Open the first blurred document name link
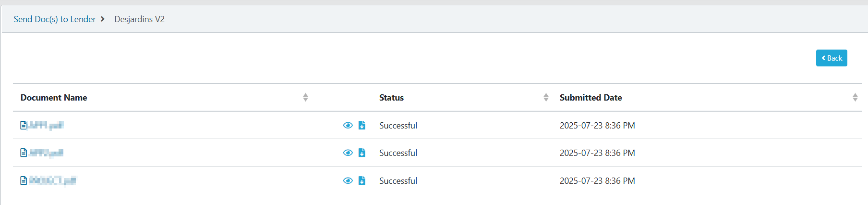868x205 pixels. tap(46, 125)
